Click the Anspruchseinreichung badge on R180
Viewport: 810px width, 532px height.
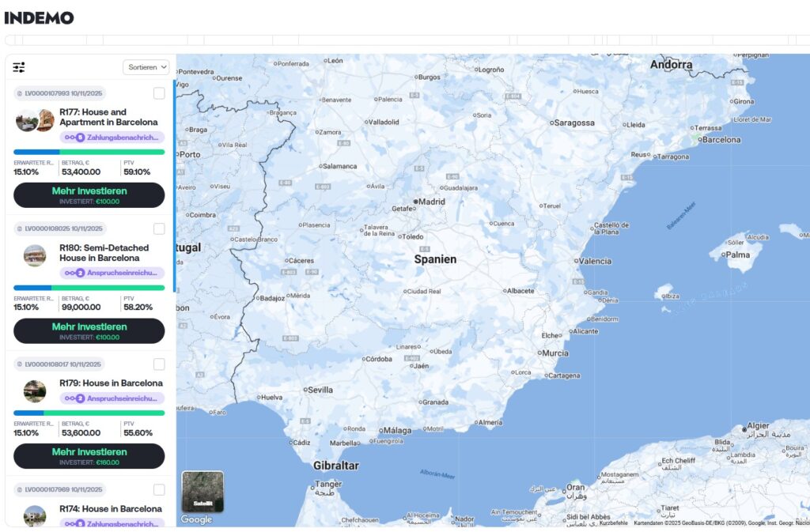[x=112, y=273]
